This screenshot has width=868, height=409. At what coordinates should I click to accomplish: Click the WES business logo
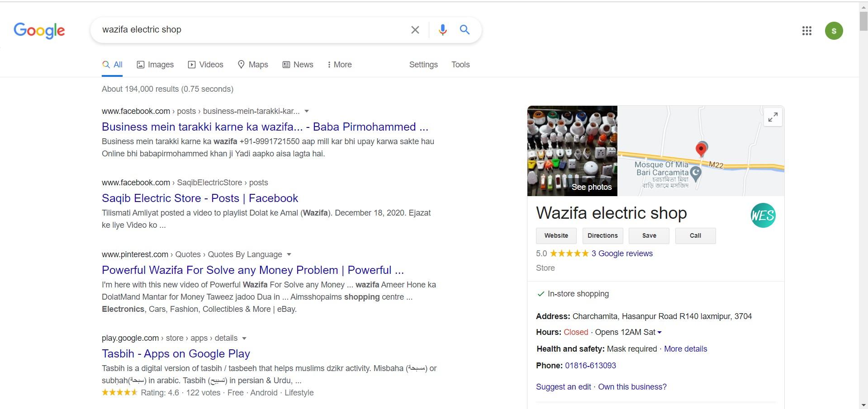(763, 215)
